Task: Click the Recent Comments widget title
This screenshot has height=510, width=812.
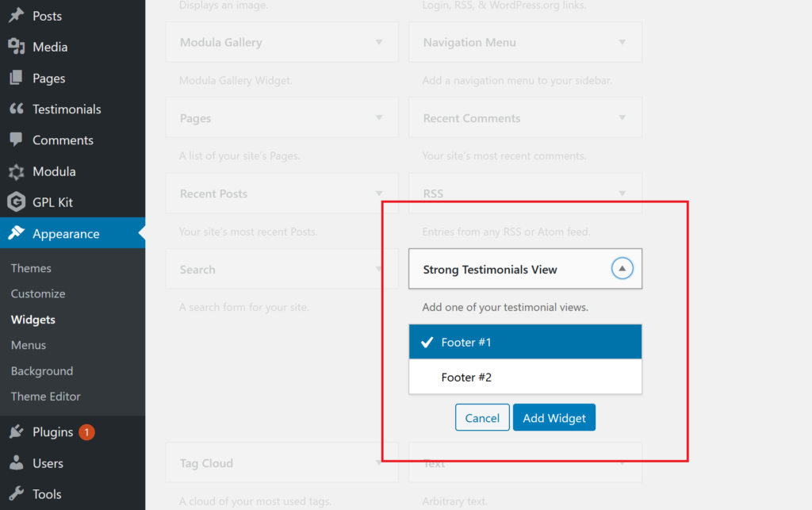Action: pyautogui.click(x=472, y=118)
